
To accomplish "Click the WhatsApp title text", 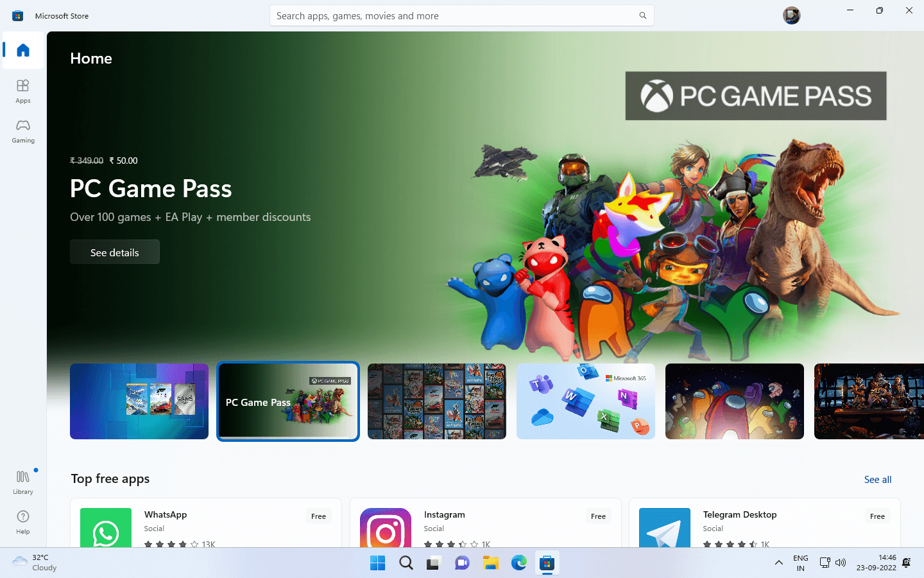I will pos(166,514).
